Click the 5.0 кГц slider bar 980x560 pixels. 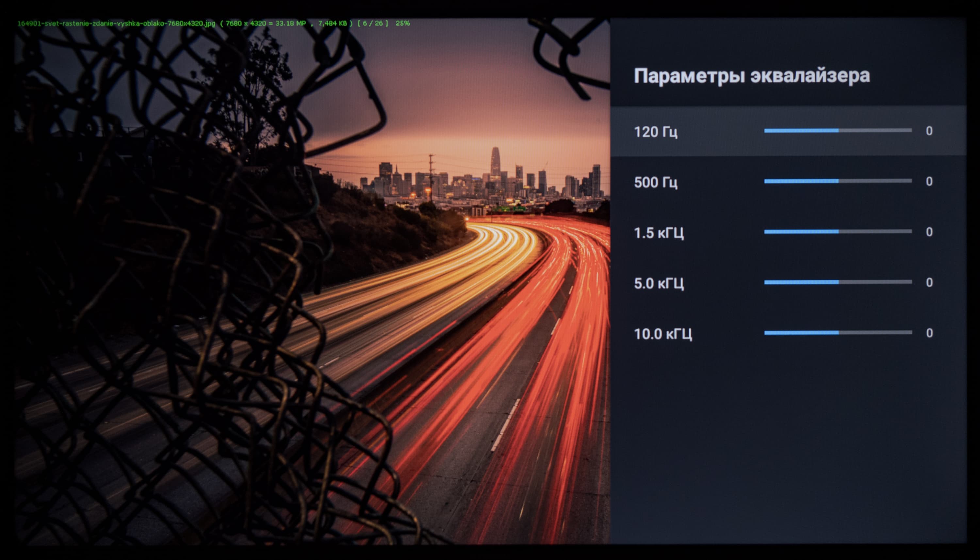coord(838,282)
